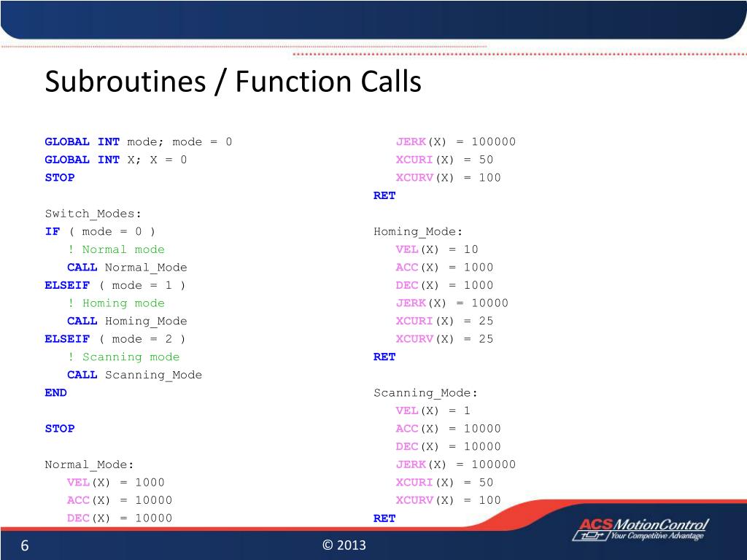The image size is (747, 560).
Task: Select the RET above Scanning_Mode label
Action: pos(384,357)
